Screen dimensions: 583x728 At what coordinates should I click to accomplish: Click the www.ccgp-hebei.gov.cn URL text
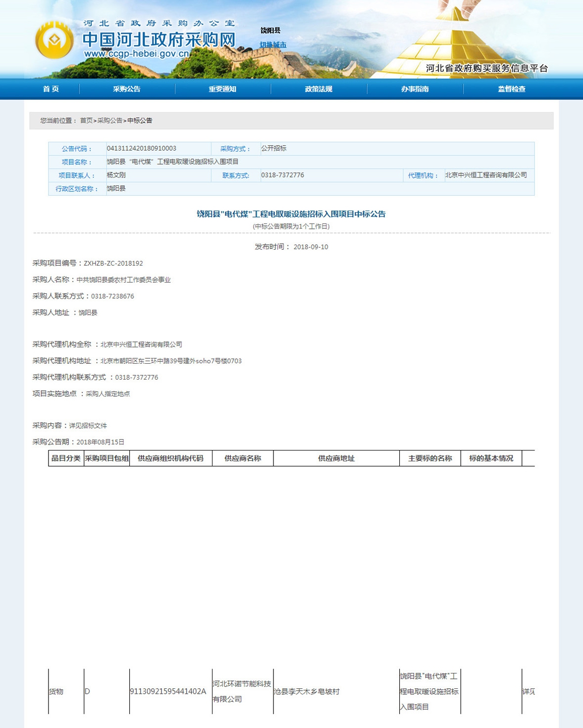(137, 54)
